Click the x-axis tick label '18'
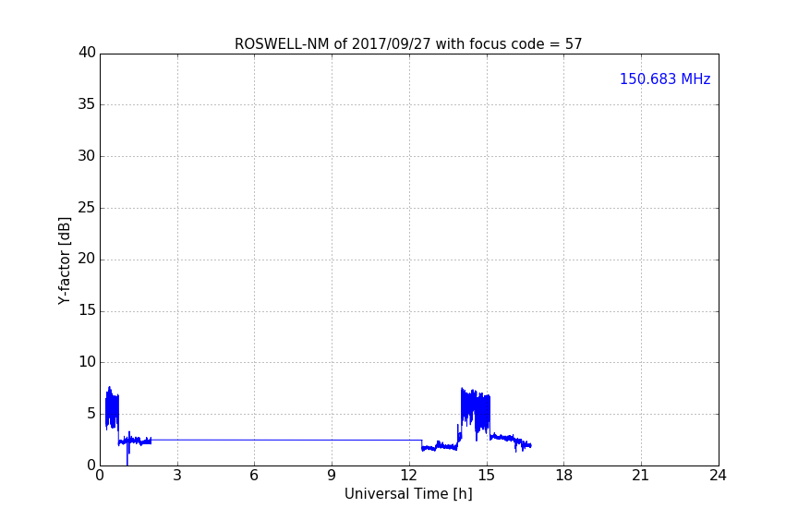The height and width of the screenshot is (532, 798). [x=564, y=476]
